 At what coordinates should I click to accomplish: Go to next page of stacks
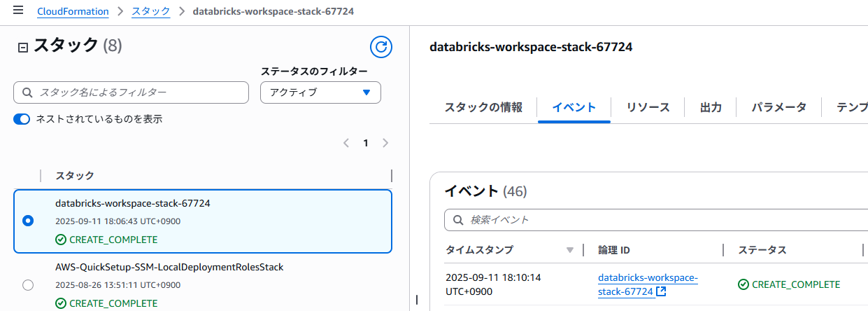click(385, 143)
